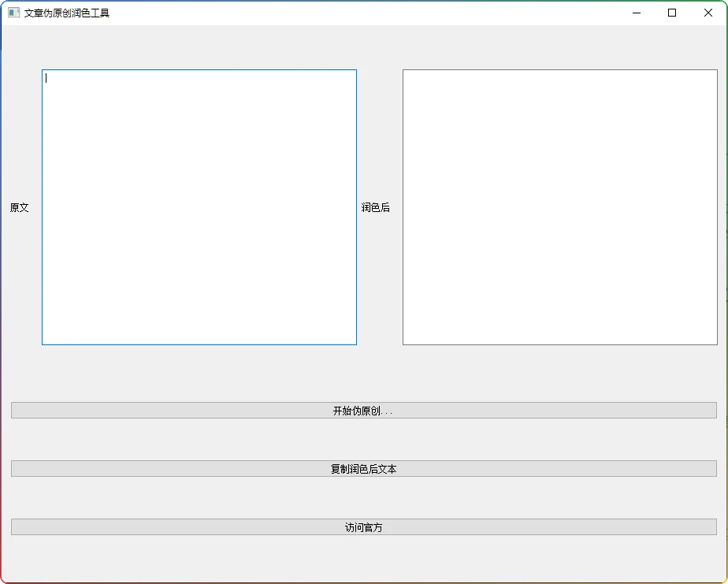
Task: Click the bottom of the 原文 text area
Action: tap(199, 335)
